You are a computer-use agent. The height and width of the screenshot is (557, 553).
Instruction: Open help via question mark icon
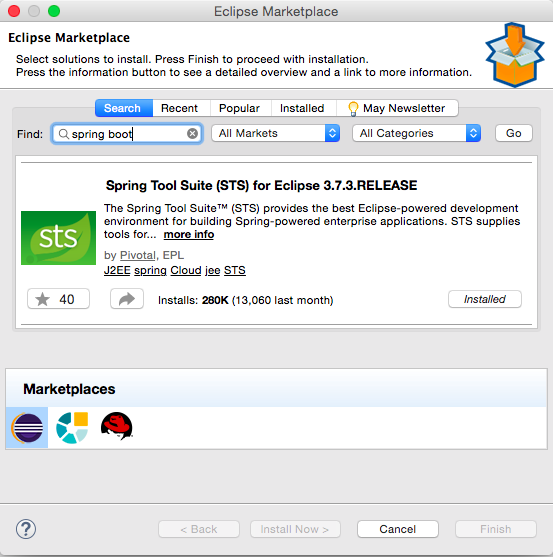click(x=26, y=529)
